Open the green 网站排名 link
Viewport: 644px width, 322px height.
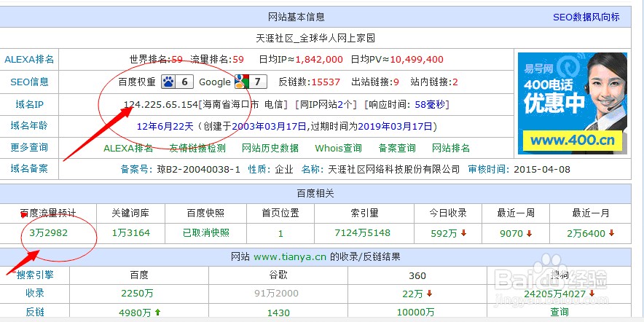450,148
